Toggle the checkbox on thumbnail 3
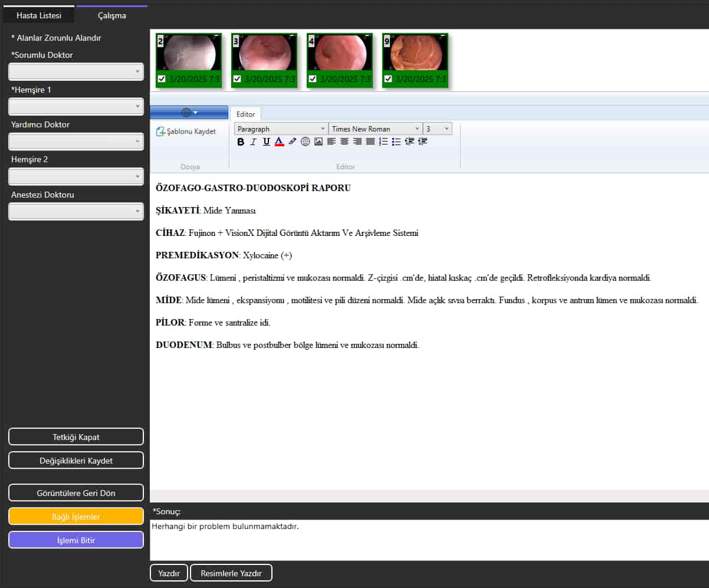709x588 pixels. pos(237,79)
